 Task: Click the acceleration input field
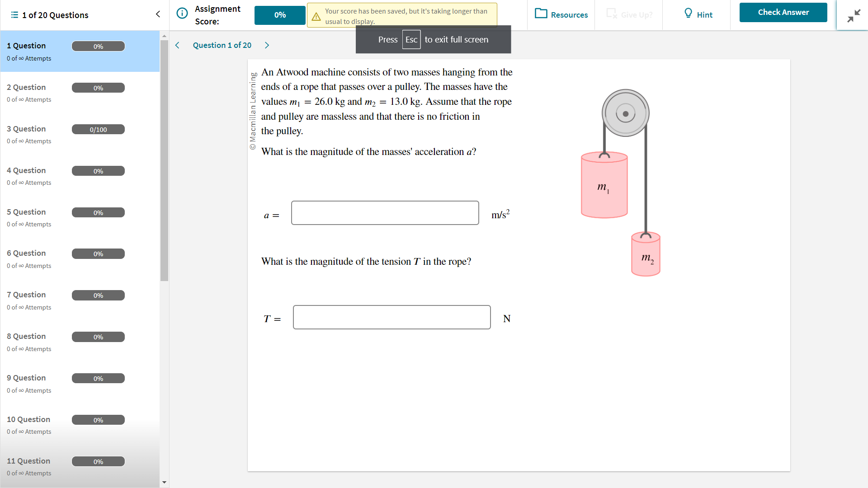385,213
